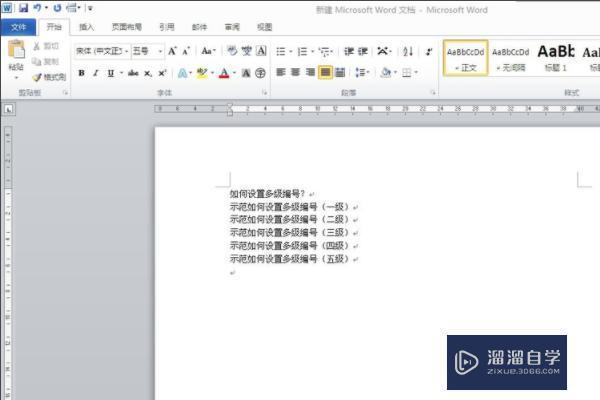Click the Line Spacing icon
The image size is (600, 400).
click(360, 72)
